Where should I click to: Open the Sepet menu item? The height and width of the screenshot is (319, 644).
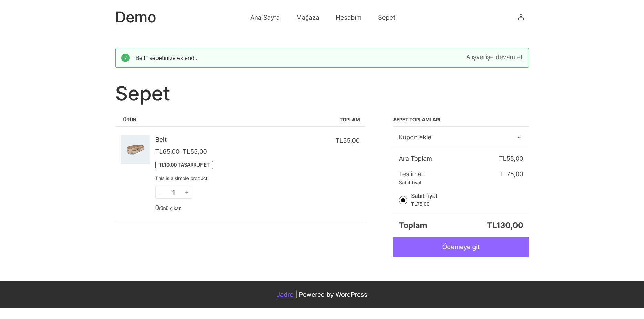(387, 18)
